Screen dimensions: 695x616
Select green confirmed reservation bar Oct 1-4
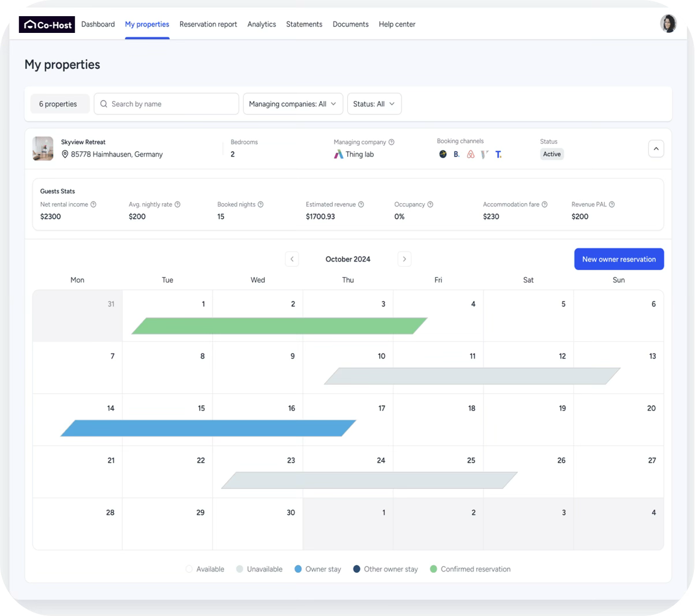tap(280, 326)
